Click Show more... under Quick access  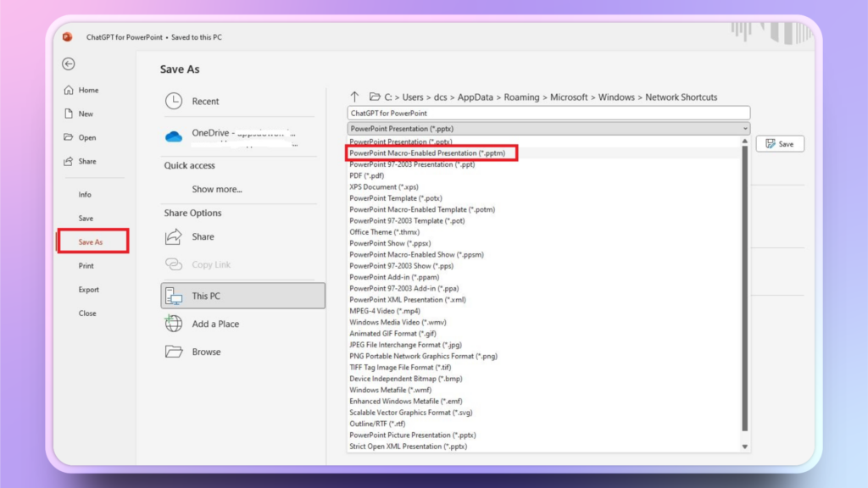217,189
